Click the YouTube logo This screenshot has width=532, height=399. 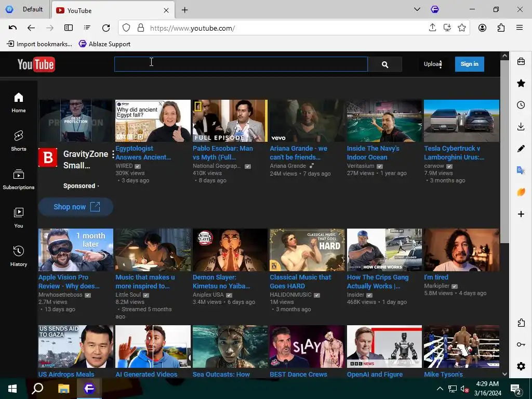pos(36,64)
